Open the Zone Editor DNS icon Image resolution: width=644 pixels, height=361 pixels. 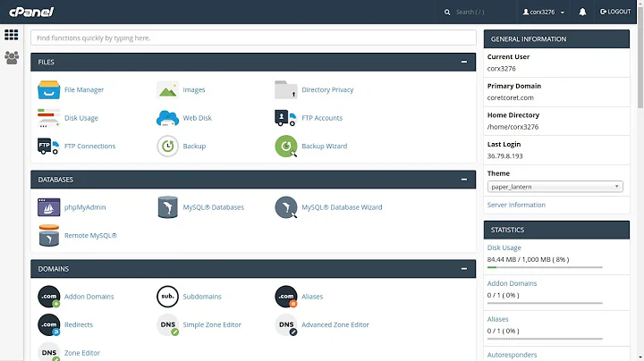click(48, 352)
